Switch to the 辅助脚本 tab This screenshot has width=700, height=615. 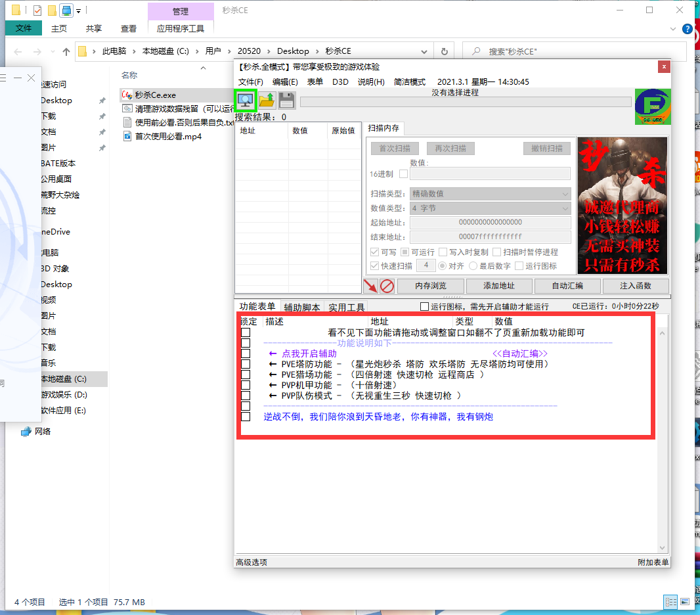[302, 307]
